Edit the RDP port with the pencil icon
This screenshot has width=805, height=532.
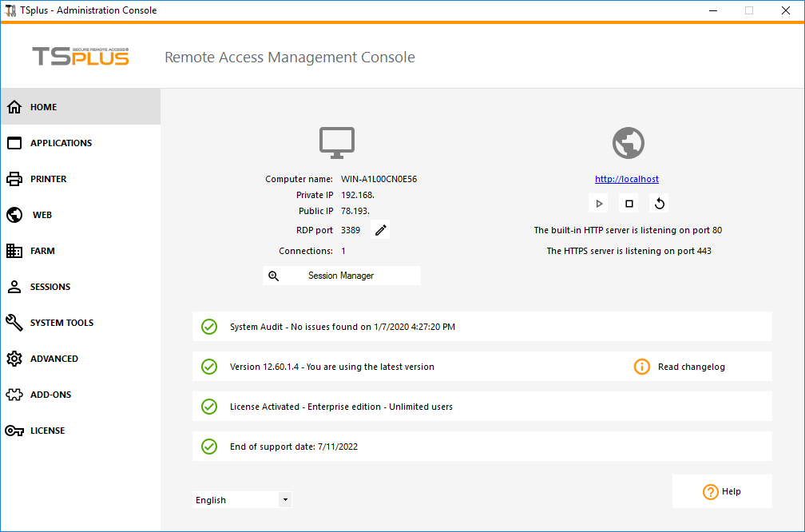pyautogui.click(x=380, y=229)
